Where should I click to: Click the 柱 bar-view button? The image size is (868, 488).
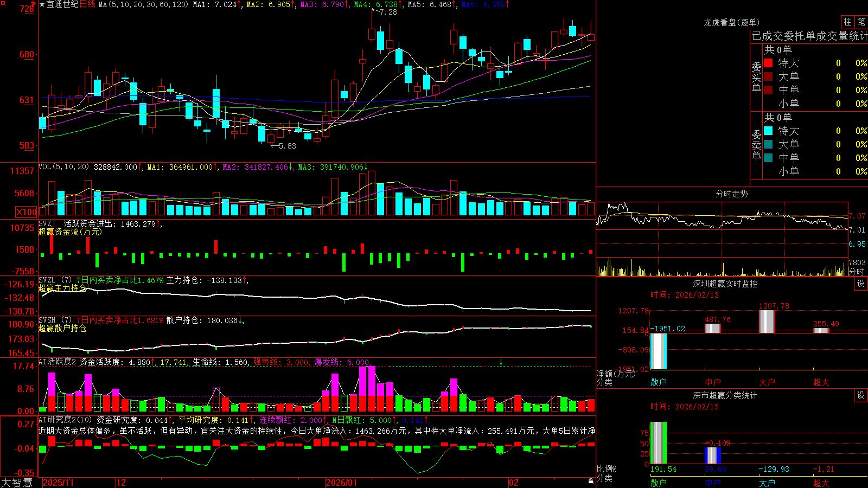(x=847, y=22)
